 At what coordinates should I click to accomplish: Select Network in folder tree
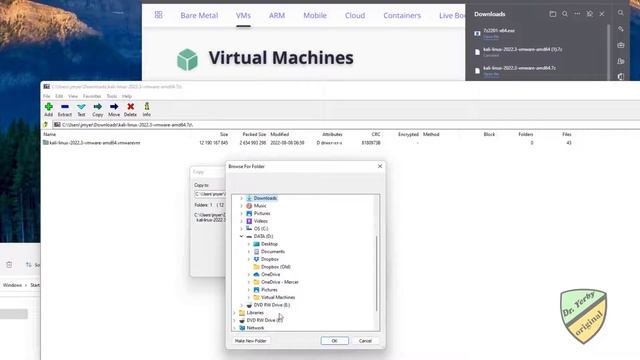pos(255,328)
